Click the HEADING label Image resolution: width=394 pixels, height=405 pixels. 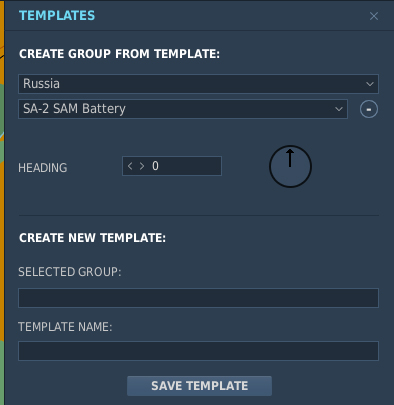tap(43, 168)
